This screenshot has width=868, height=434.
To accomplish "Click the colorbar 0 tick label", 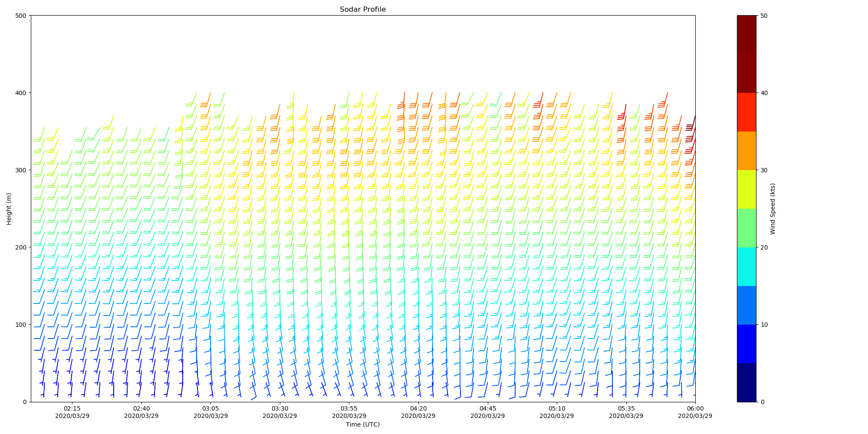I will tap(762, 402).
